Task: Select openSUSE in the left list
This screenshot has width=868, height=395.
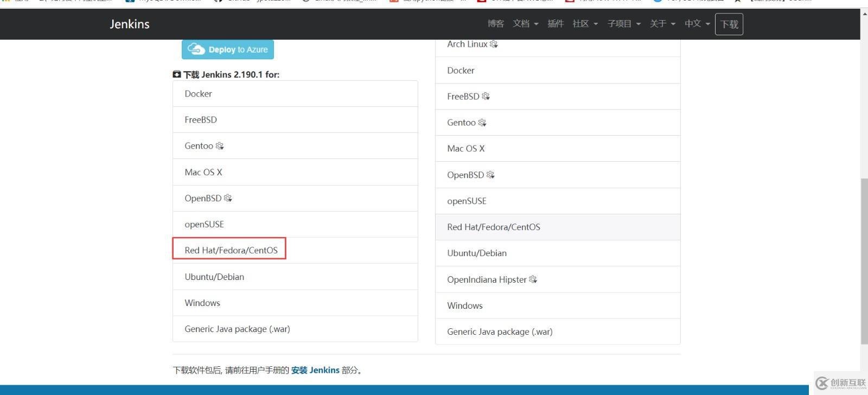Action: coord(295,225)
